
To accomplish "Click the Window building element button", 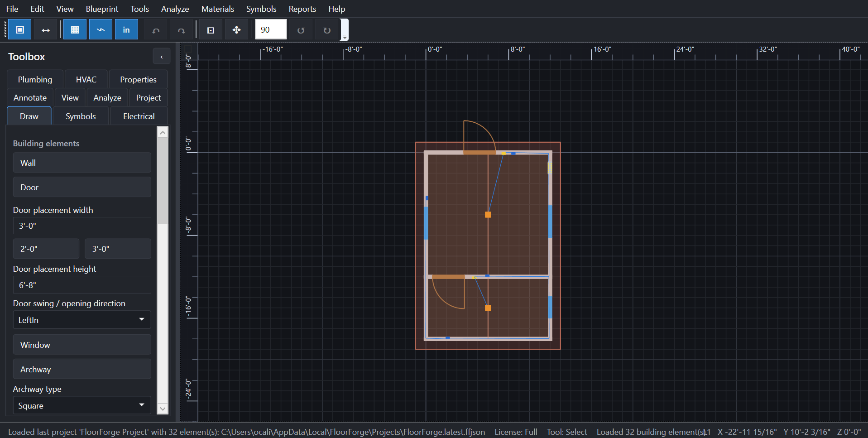I will tap(82, 345).
